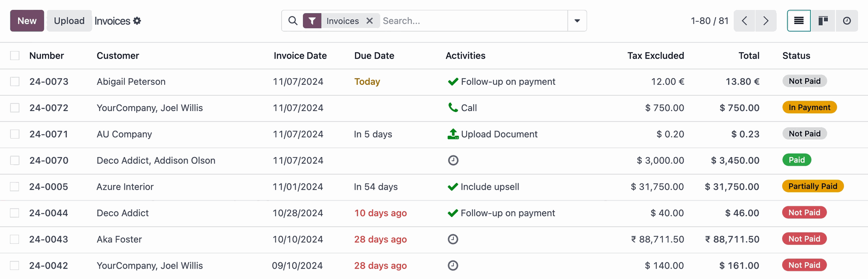Image resolution: width=868 pixels, height=279 pixels.
Task: Expand the search options dropdown arrow
Action: (577, 21)
